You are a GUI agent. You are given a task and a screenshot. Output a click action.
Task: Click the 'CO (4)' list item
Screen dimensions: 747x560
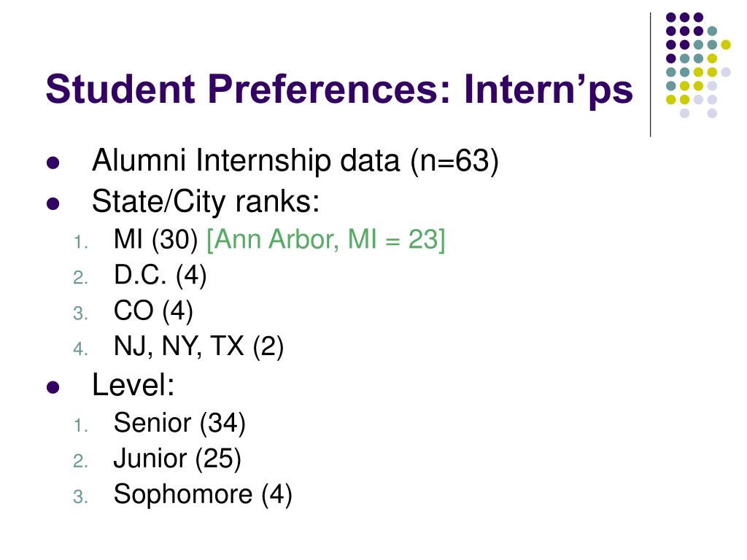pos(153,311)
